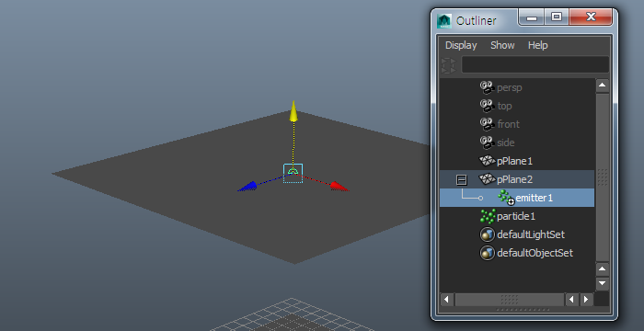Open the Help menu in Outliner
Image resolution: width=644 pixels, height=331 pixels.
pyautogui.click(x=537, y=45)
